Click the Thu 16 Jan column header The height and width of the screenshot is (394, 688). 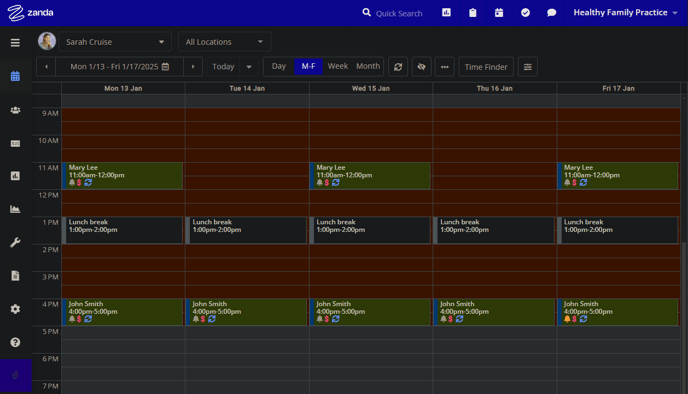[x=494, y=88]
